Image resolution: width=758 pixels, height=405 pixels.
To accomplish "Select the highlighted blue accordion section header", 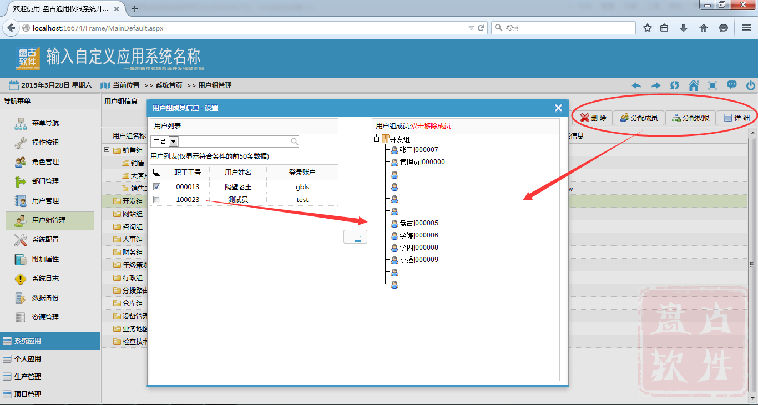I will coord(50,341).
